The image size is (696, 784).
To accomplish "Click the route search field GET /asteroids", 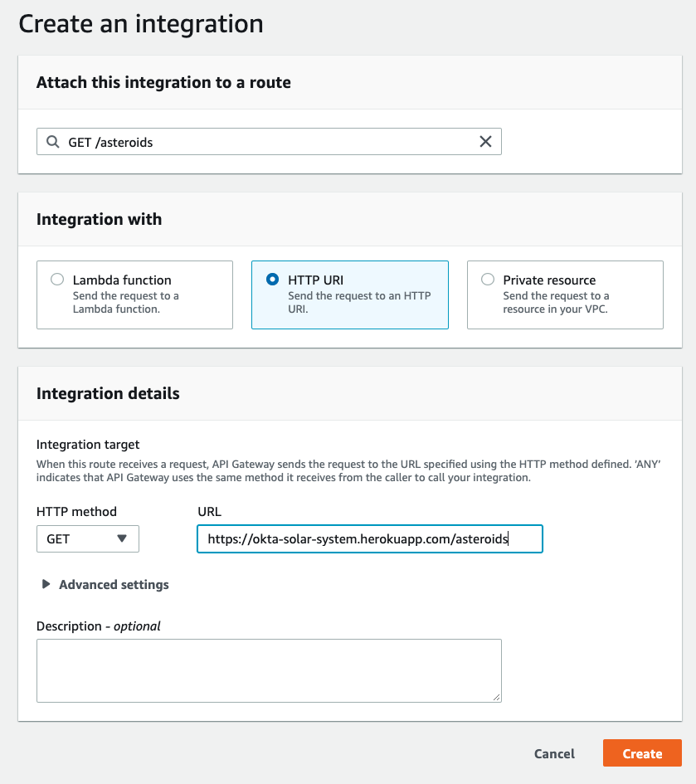I will 269,142.
